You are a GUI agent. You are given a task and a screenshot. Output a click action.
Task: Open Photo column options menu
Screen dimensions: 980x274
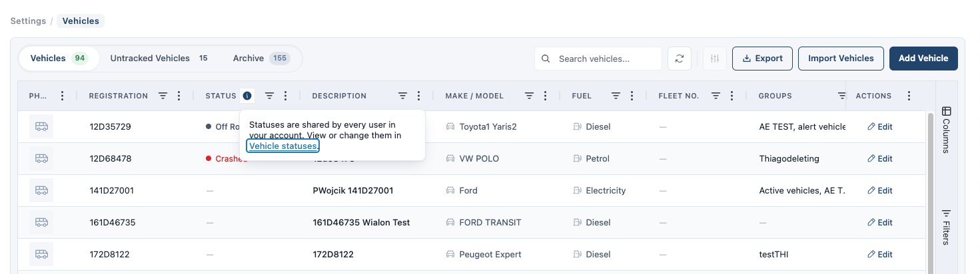[x=62, y=96]
